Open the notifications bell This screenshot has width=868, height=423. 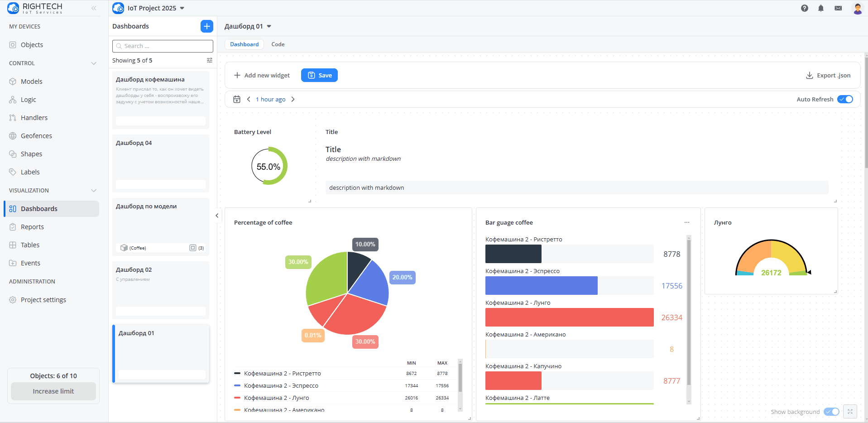click(821, 8)
